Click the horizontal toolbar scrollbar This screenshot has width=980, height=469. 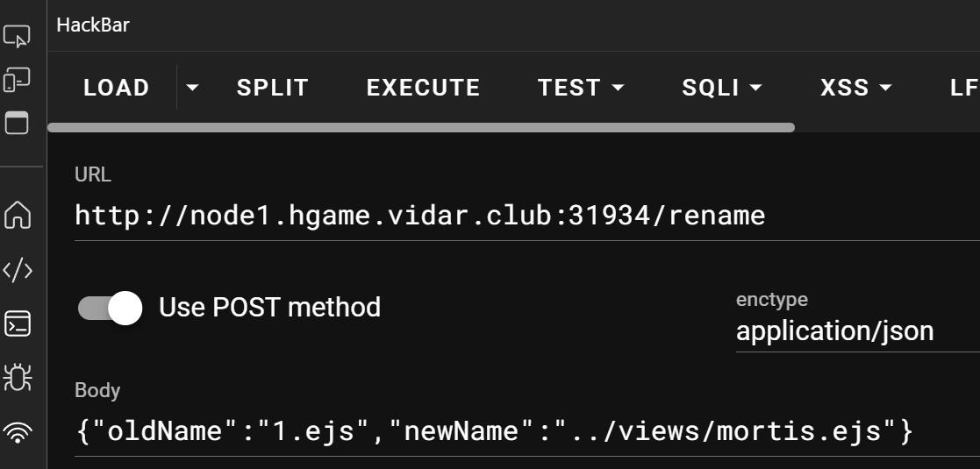click(421, 127)
